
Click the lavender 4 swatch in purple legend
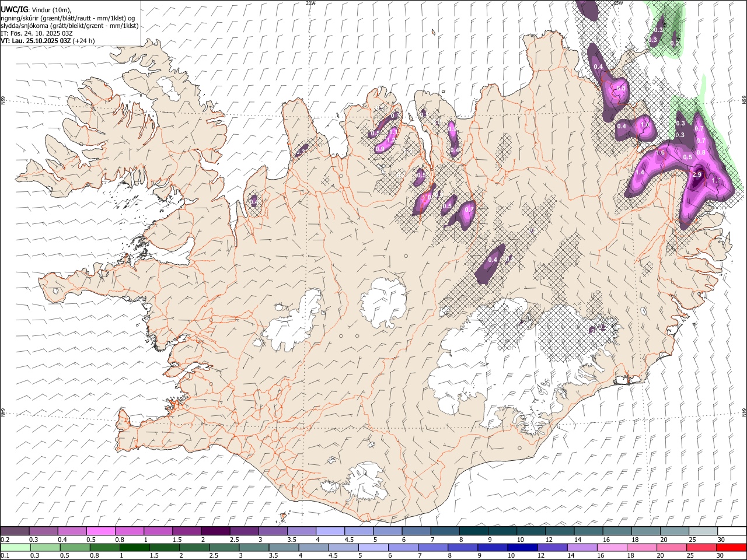[x=330, y=531]
